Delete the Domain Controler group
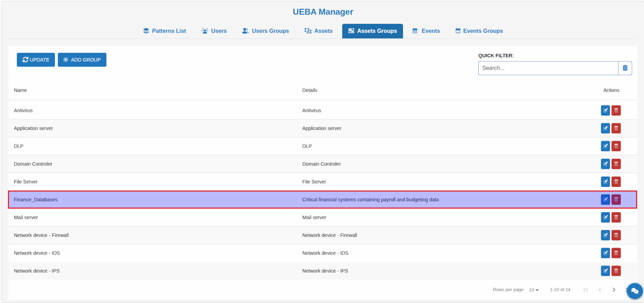Screen dimensions: 644x303 pos(616,164)
